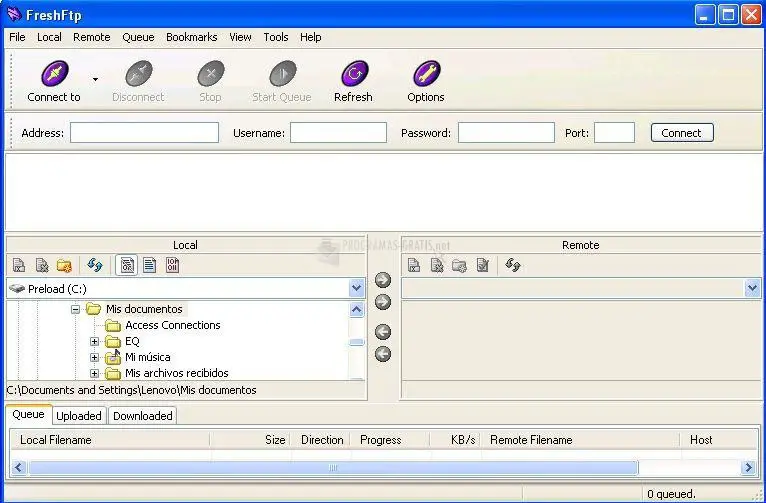Click the second Local panel delete file icon
The height and width of the screenshot is (503, 766).
42,265
